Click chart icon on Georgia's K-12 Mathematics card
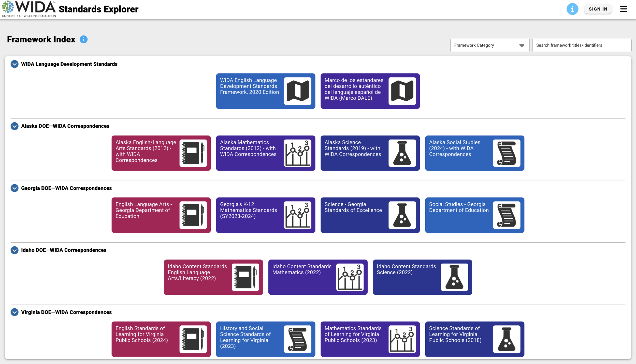The width and height of the screenshot is (636, 364). (298, 215)
